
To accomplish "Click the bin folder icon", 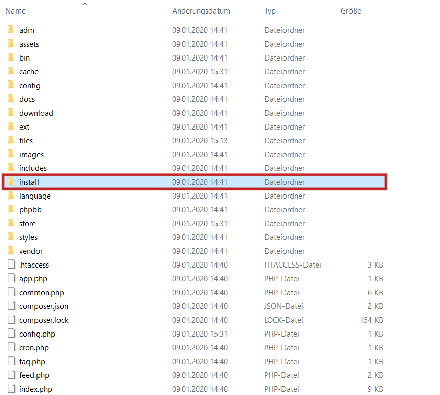I will coord(11,57).
